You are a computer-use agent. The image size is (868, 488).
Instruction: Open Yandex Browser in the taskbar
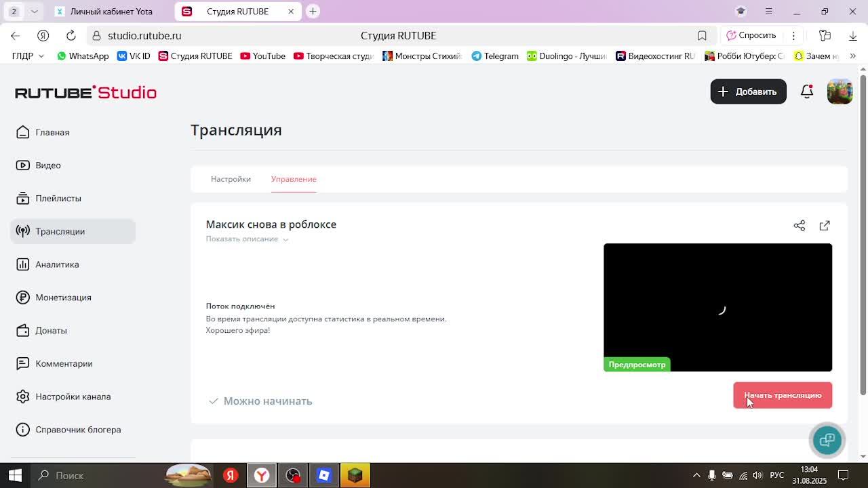click(262, 475)
